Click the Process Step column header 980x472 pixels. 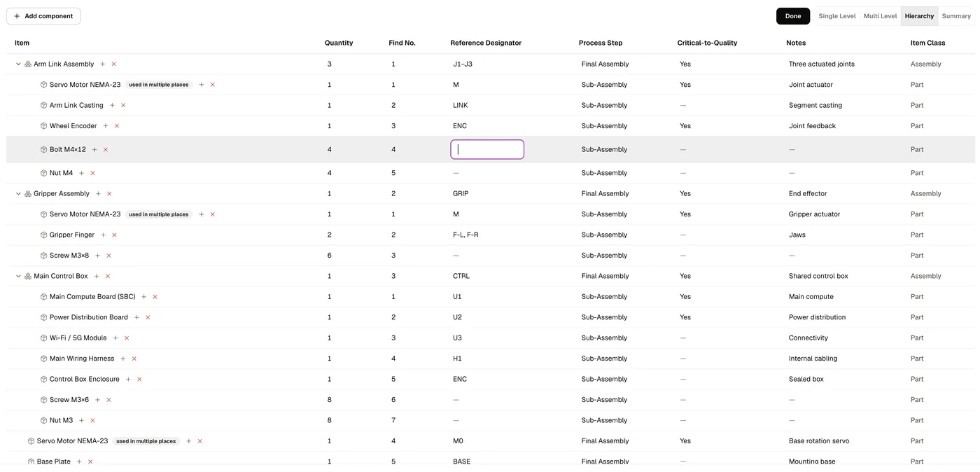(601, 43)
